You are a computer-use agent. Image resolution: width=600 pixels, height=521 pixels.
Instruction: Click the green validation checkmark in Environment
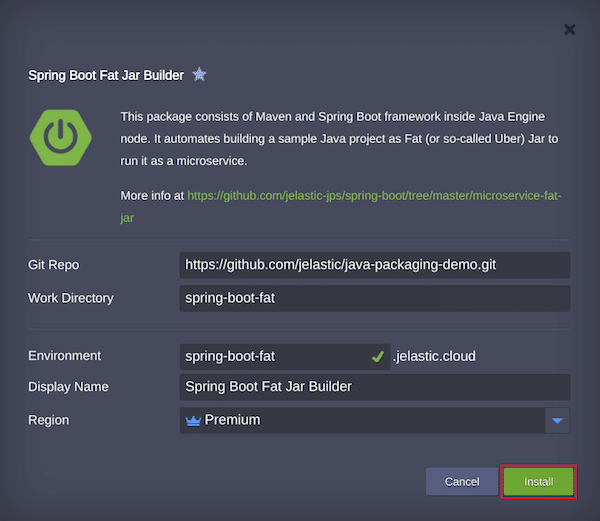[x=378, y=357]
